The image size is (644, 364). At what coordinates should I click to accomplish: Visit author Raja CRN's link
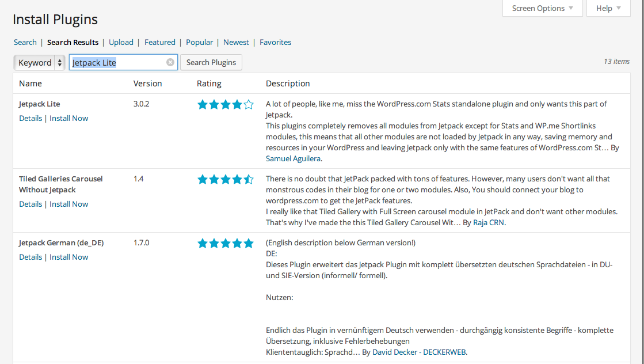coord(489,223)
